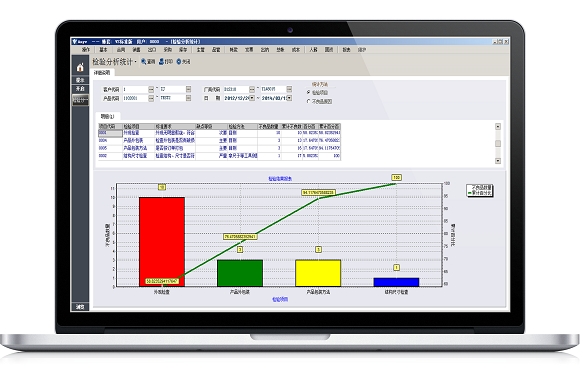
Task: Open lookup button beside first 产品代码 field
Action: tap(151, 98)
